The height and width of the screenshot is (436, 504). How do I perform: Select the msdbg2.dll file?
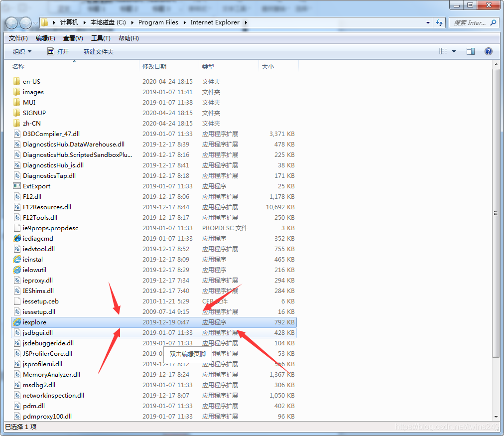click(x=39, y=385)
